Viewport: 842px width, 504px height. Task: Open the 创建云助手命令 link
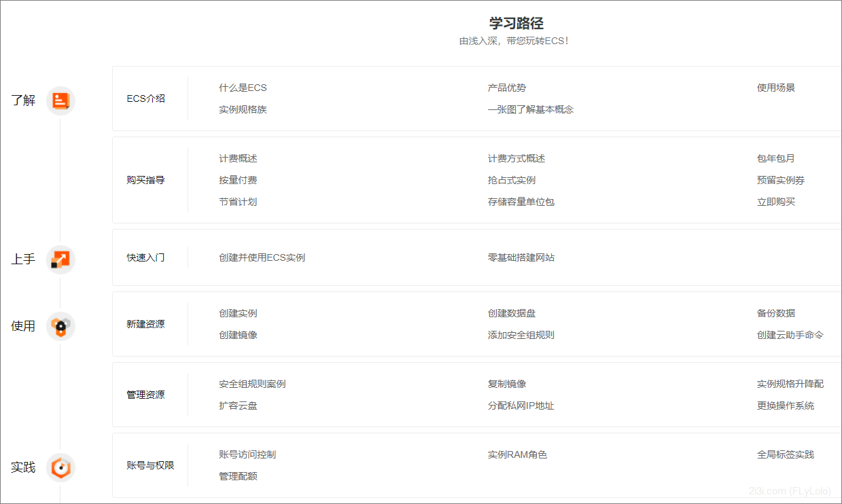pyautogui.click(x=790, y=335)
